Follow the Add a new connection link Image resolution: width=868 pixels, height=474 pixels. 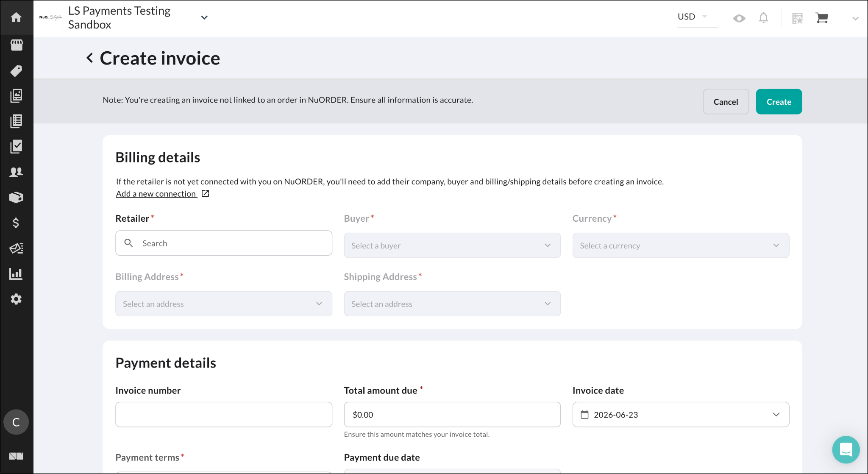point(156,194)
